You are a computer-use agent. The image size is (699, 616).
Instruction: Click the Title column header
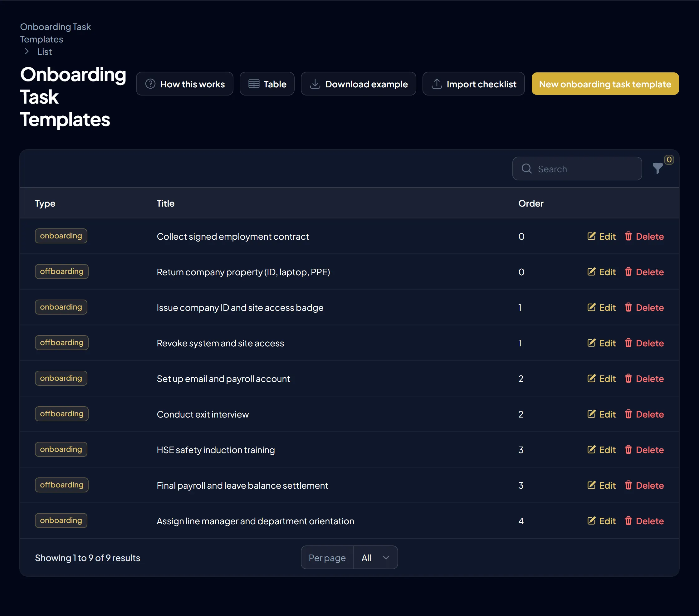(x=165, y=203)
